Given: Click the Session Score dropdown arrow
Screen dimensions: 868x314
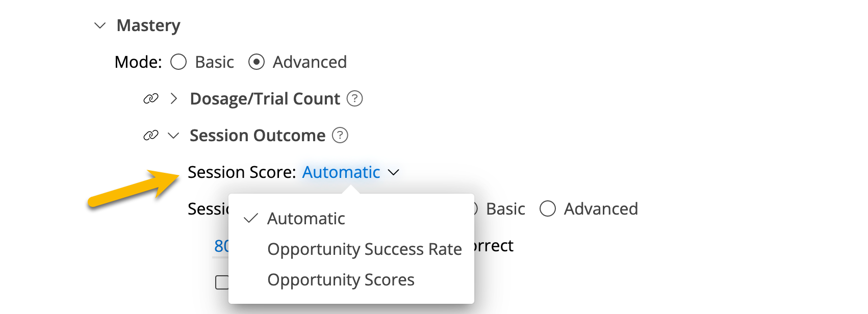Looking at the screenshot, I should pyautogui.click(x=393, y=173).
